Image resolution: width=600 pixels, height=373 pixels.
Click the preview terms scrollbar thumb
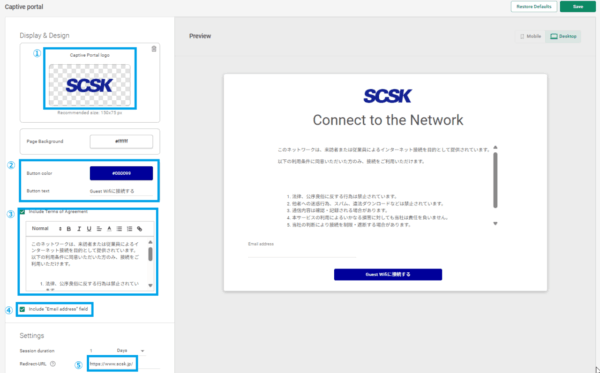coord(495,180)
